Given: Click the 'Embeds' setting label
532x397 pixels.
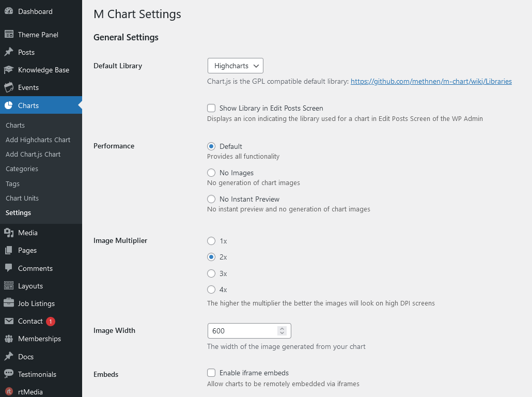Looking at the screenshot, I should [106, 374].
